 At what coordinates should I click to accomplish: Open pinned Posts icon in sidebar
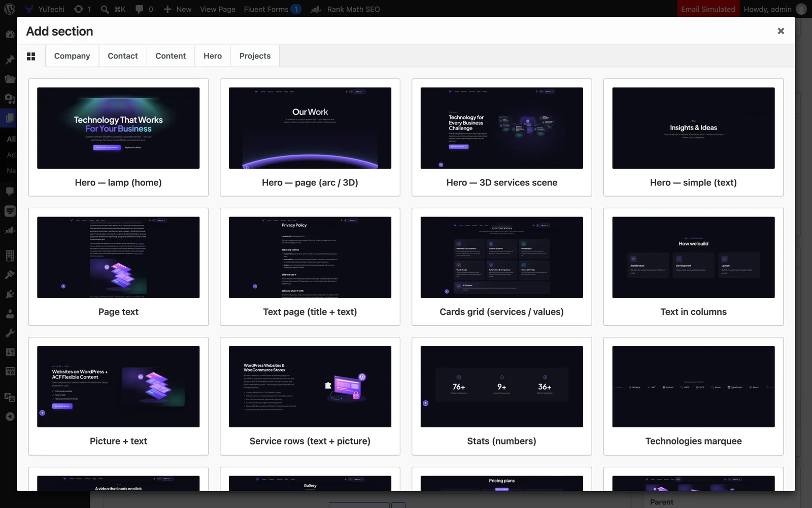click(10, 60)
